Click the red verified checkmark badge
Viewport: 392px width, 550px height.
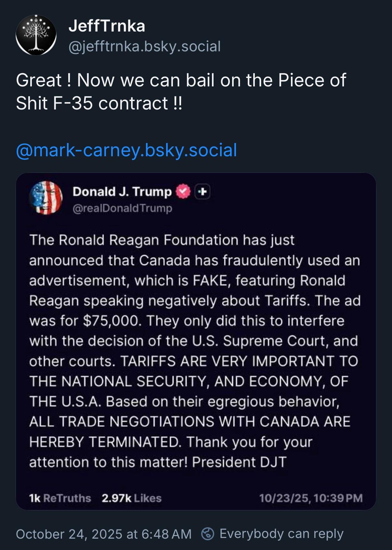tap(183, 192)
